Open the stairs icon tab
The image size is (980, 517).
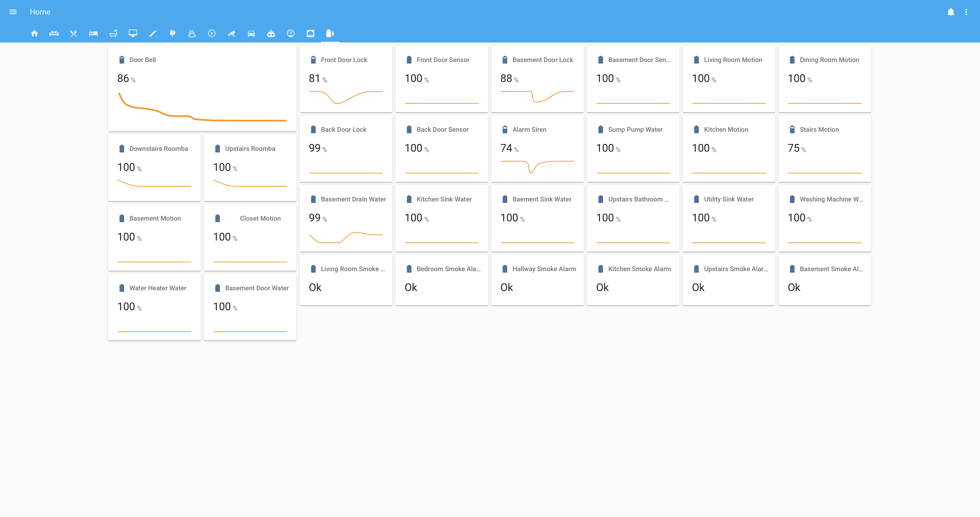(152, 34)
